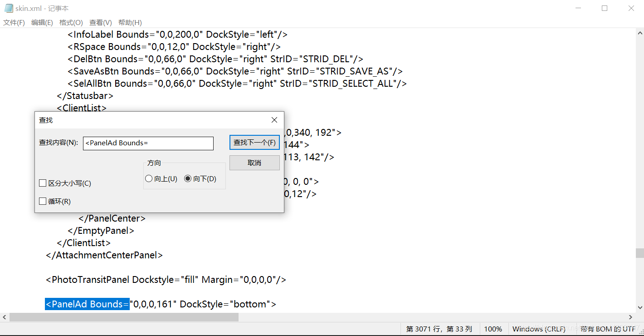The width and height of the screenshot is (644, 336).
Task: Click the highlighted <PanelAd Bounds= text
Action: pos(87,304)
